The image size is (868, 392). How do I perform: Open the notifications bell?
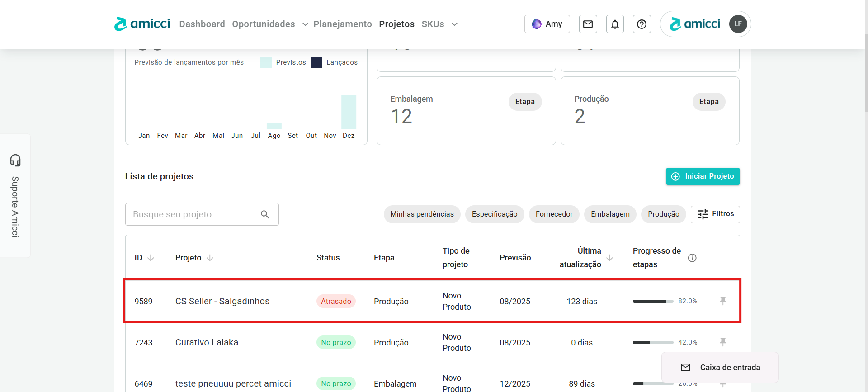(615, 24)
